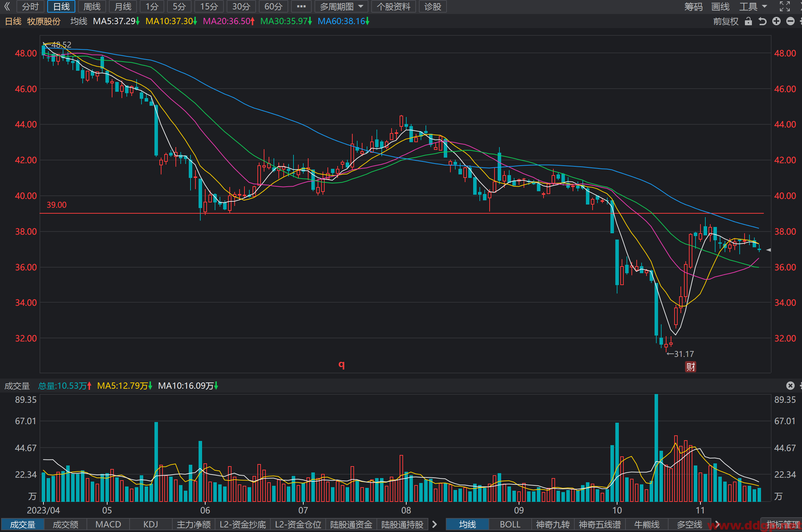Click the red 财 financial report marker
Viewport: 802px width, 532px height.
pyautogui.click(x=691, y=367)
